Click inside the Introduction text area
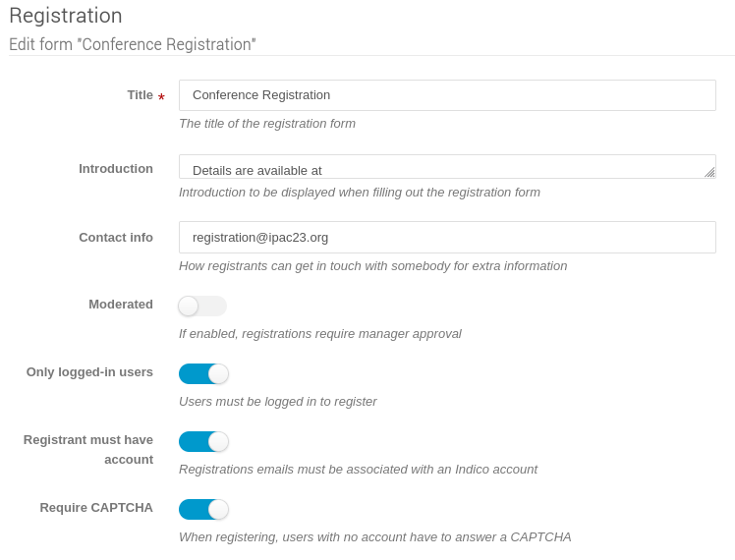The height and width of the screenshot is (560, 735). (x=442, y=167)
